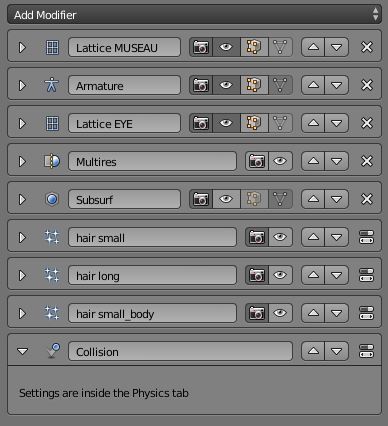Toggle render camera for Subsurf modifier
This screenshot has height=426, width=388.
[201, 199]
